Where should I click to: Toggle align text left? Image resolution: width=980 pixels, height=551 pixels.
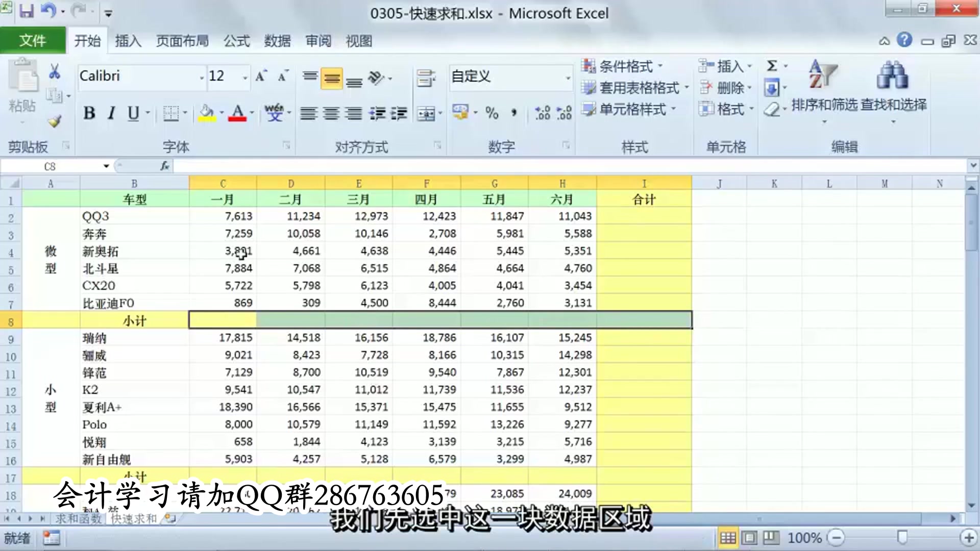click(308, 113)
